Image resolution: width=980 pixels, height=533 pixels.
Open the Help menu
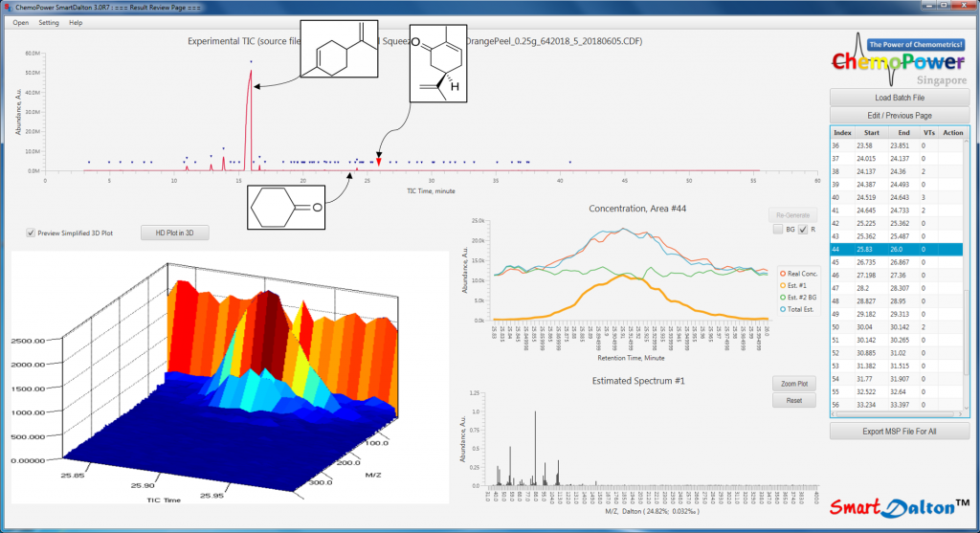[76, 22]
